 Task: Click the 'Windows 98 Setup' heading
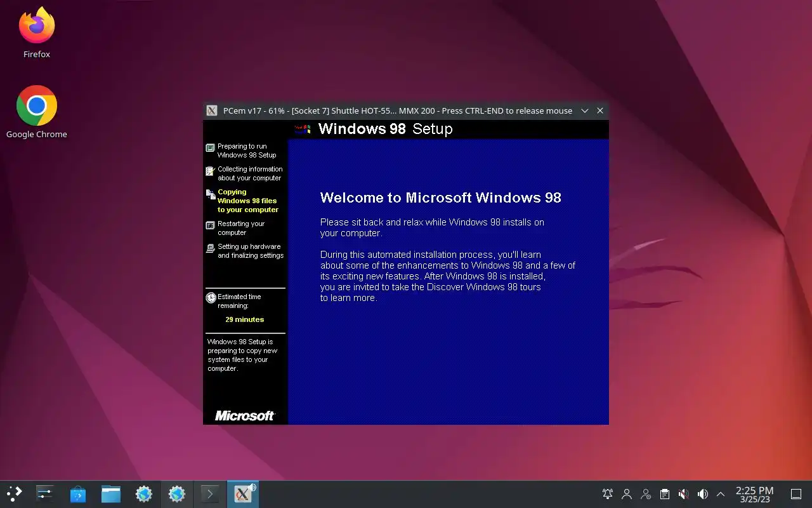click(386, 129)
